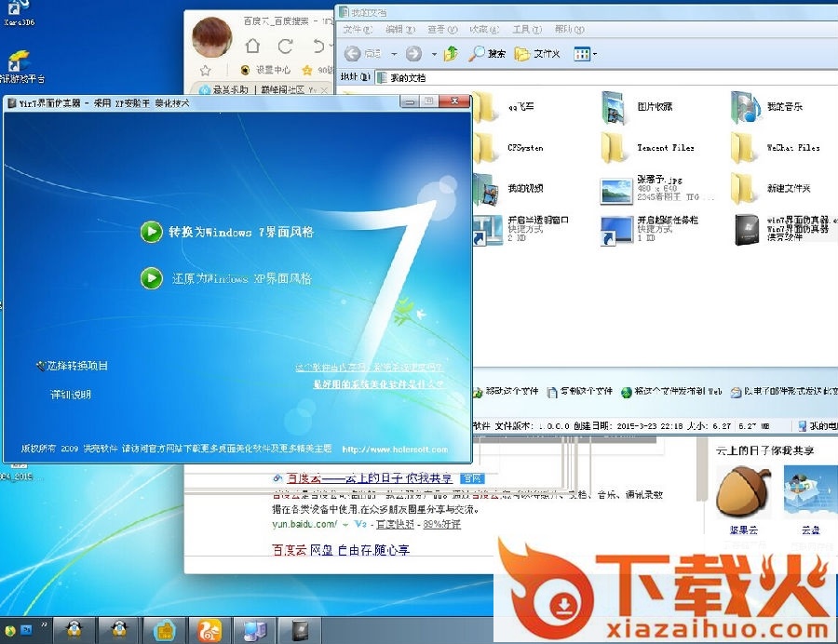
Task: Open 帮助 menu in 我的文档 window
Action: [x=569, y=30]
